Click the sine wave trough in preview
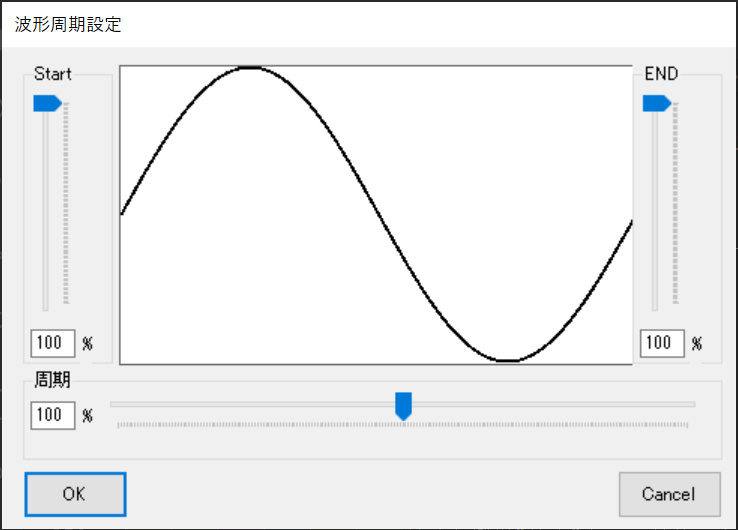738x530 pixels. click(508, 360)
